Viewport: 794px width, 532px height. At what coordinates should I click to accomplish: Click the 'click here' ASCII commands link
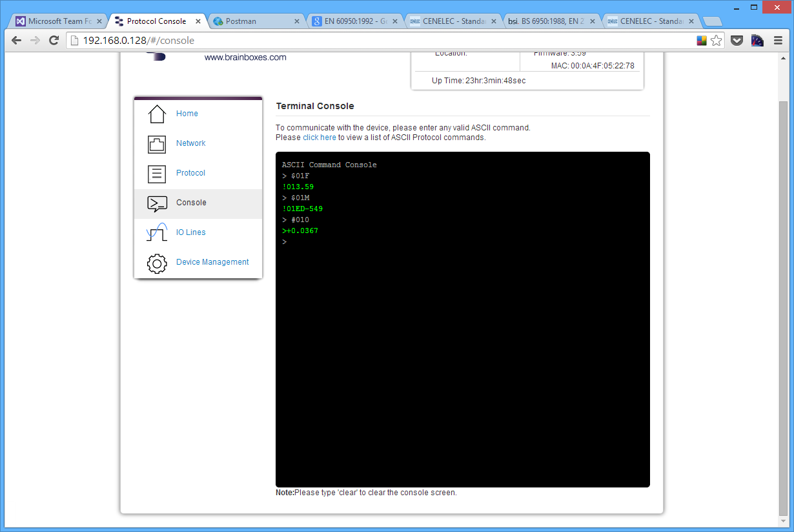point(319,137)
